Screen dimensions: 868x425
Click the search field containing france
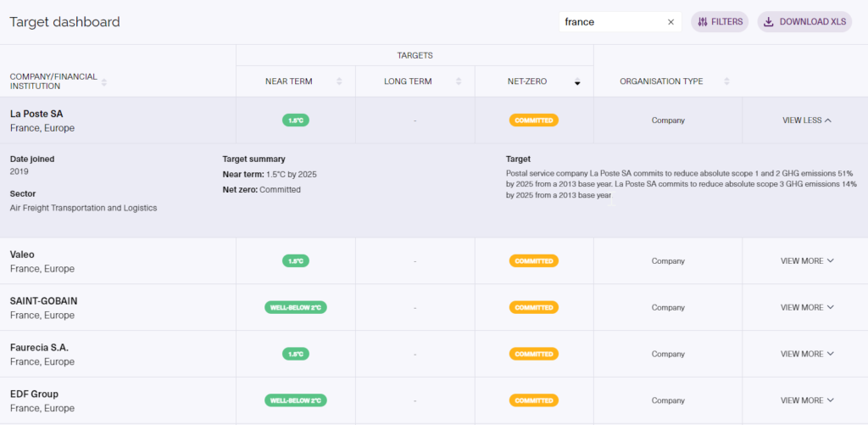click(x=610, y=22)
